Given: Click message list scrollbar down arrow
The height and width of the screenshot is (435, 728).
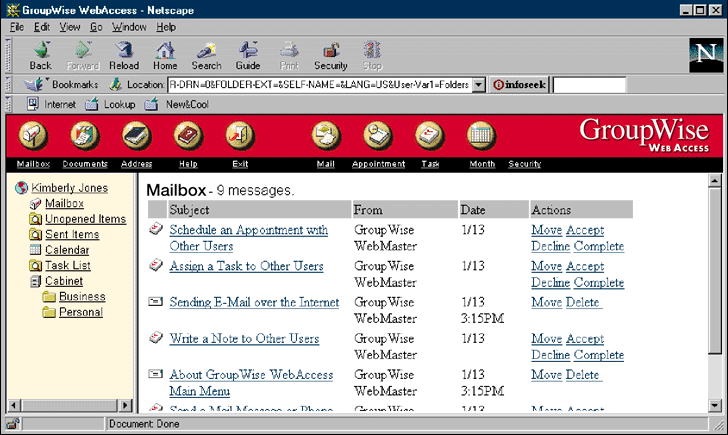Looking at the screenshot, I should [715, 405].
